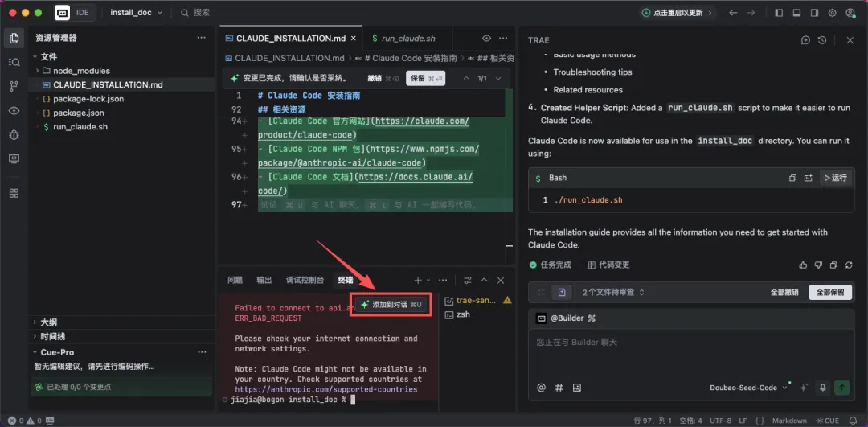Switch to the 输出 panel tab
Viewport: 868px width, 427px height.
click(x=264, y=280)
